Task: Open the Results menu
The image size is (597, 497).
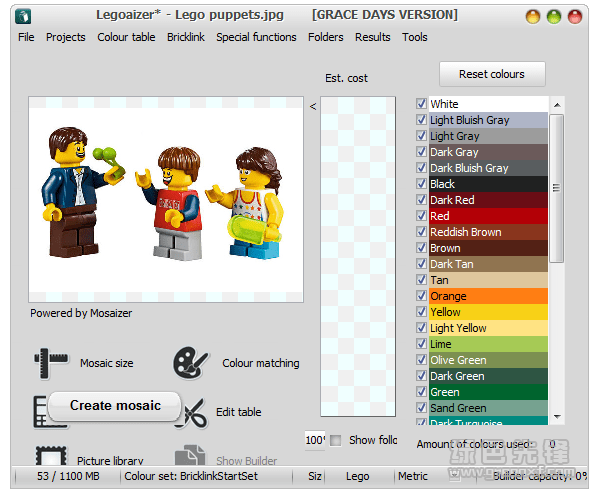Action: 373,37
